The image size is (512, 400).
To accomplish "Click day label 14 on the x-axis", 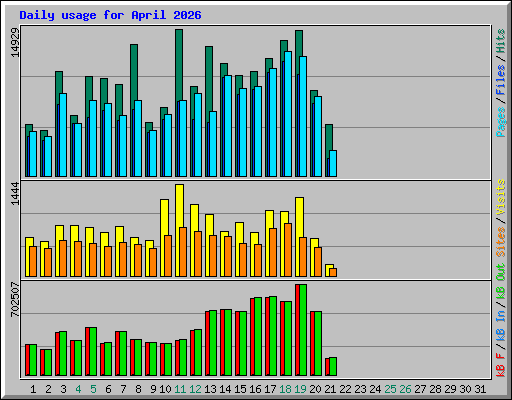I will click(x=225, y=389).
